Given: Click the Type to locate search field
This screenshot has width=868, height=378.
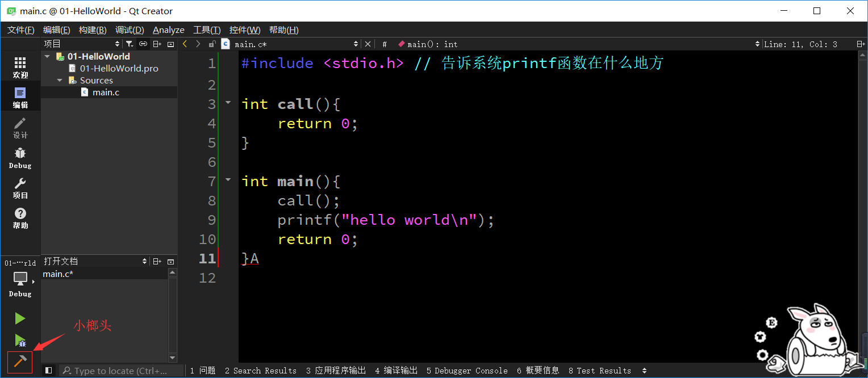Looking at the screenshot, I should 120,371.
